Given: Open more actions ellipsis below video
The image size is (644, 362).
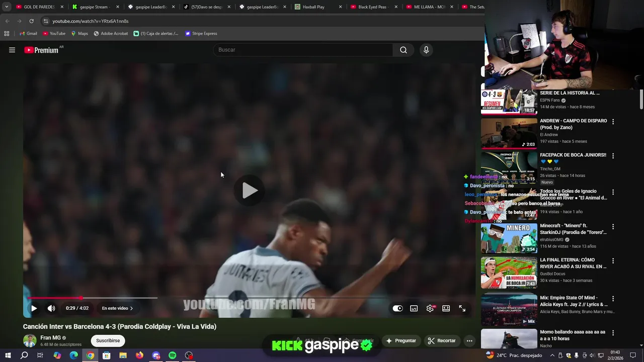Looking at the screenshot, I should (x=469, y=340).
